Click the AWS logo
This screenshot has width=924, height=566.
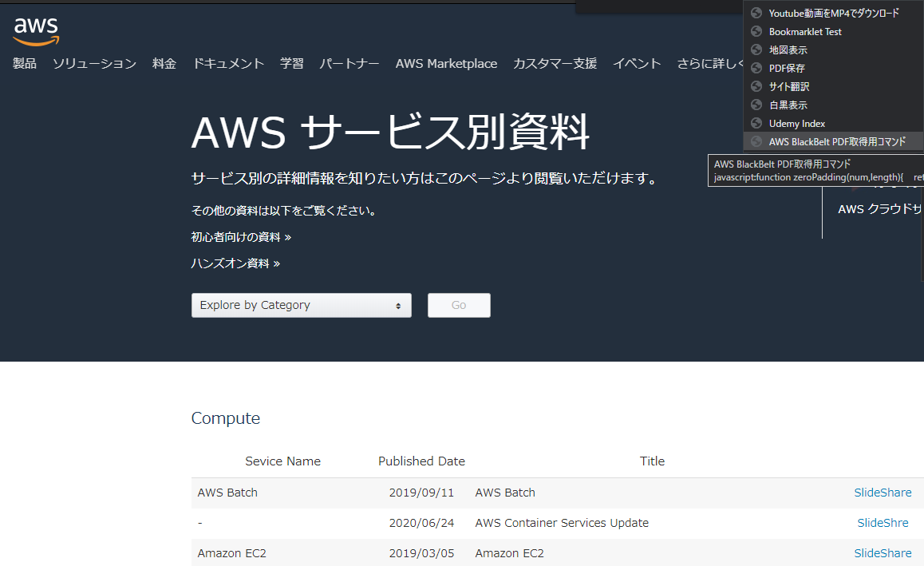point(36,30)
